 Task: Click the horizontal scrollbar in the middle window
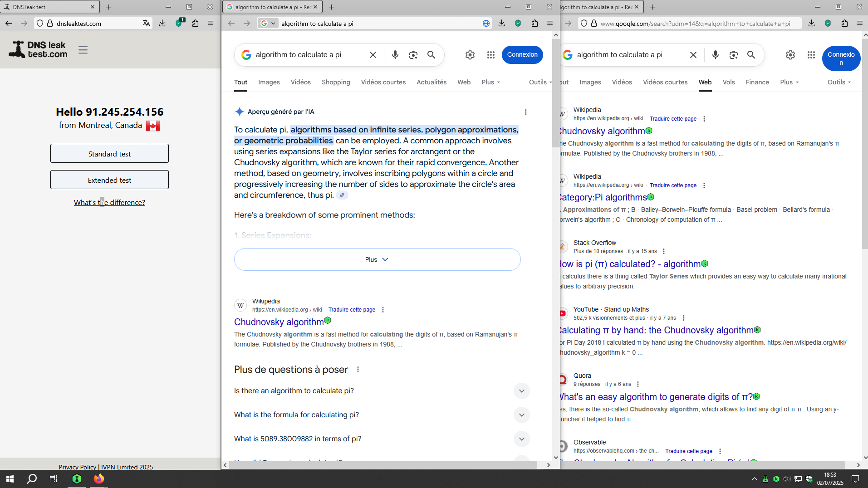click(383, 465)
